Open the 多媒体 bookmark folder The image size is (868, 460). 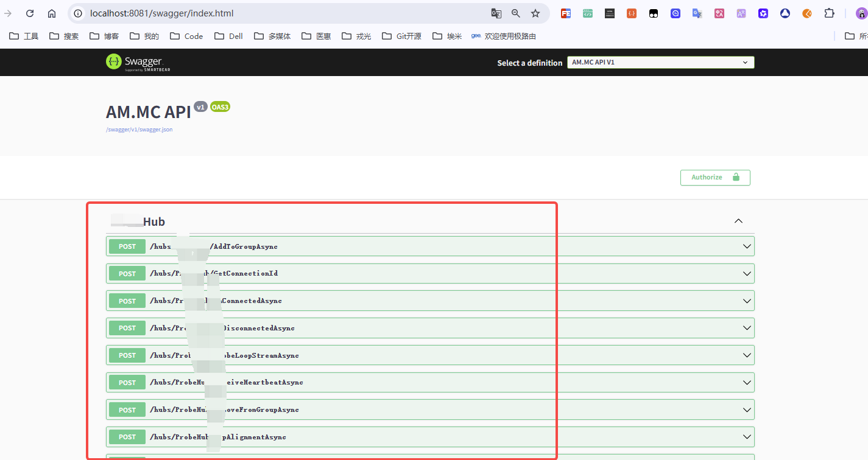[x=272, y=37]
